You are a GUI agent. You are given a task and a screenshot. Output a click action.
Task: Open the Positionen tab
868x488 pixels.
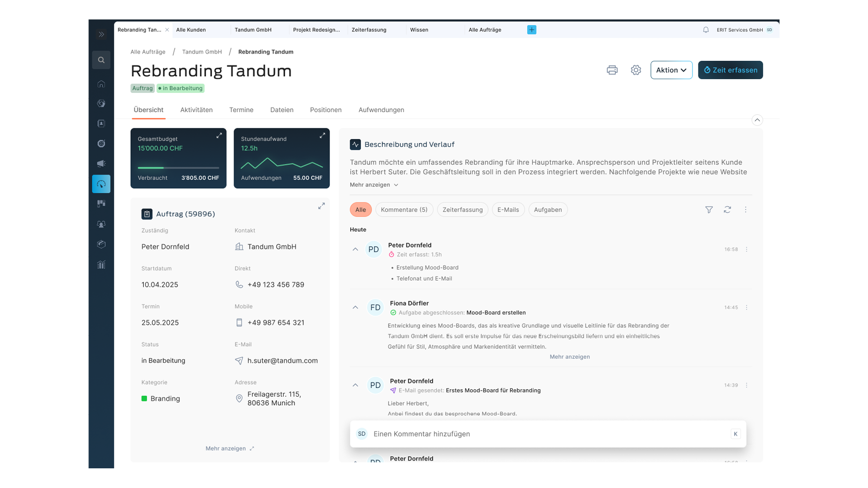pos(325,110)
